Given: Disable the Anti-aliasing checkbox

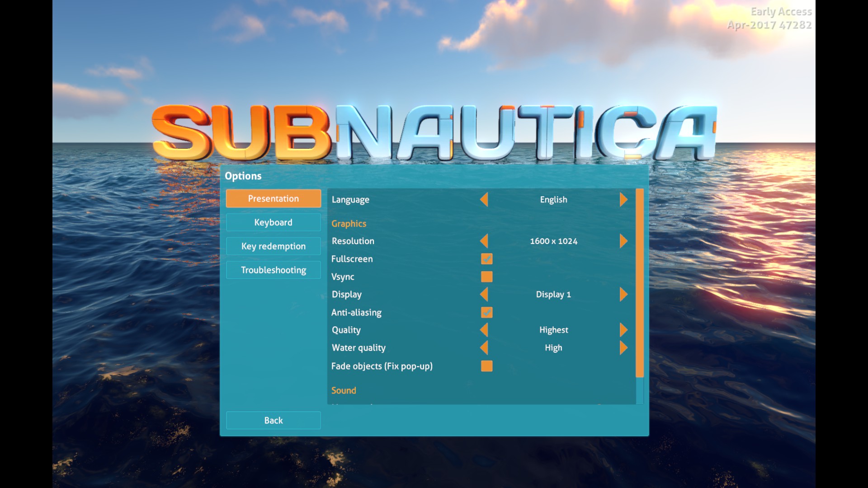Looking at the screenshot, I should tap(486, 312).
